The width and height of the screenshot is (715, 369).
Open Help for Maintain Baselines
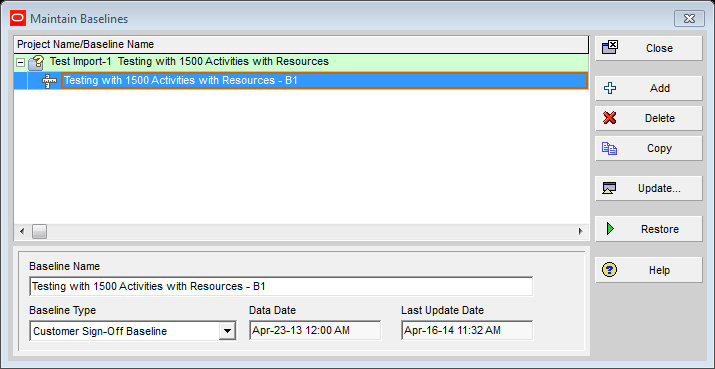pyautogui.click(x=648, y=270)
